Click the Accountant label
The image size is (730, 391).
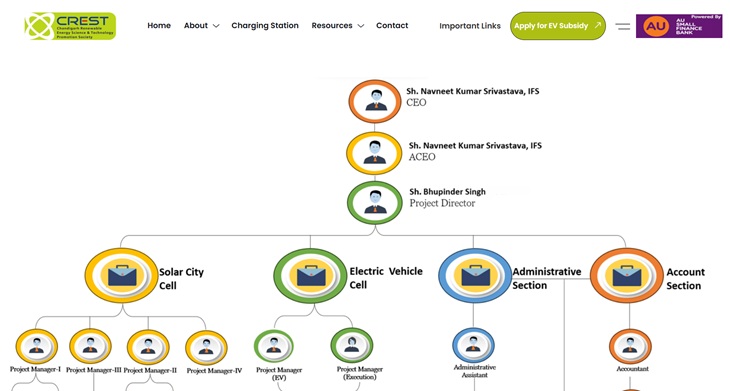click(632, 369)
